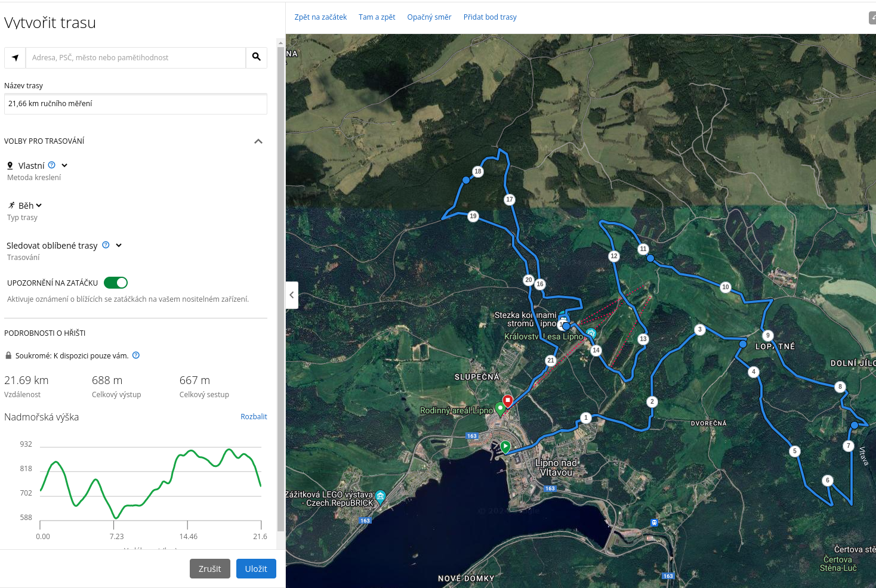Click the green route start marker

tap(505, 446)
